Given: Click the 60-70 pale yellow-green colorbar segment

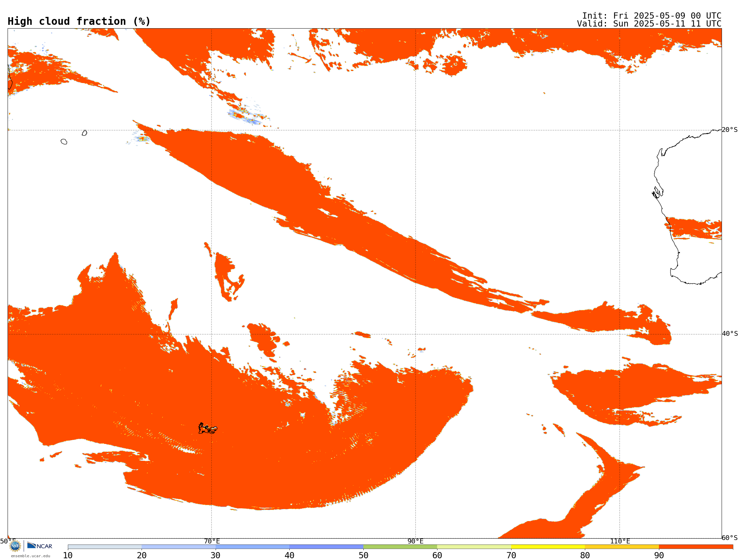Looking at the screenshot, I should pos(474,547).
